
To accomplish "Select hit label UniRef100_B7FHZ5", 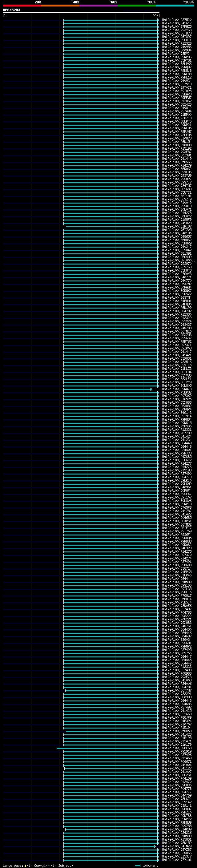I will click(176, 26).
